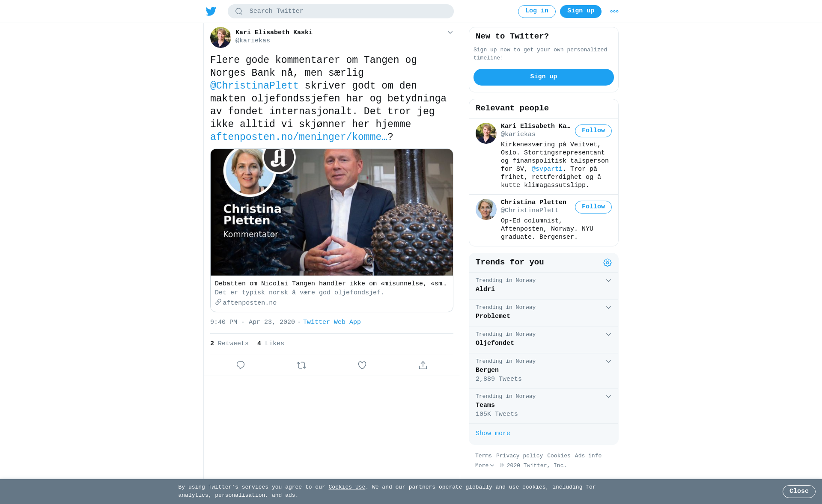Open trends settings gear icon
The width and height of the screenshot is (822, 504).
608,263
